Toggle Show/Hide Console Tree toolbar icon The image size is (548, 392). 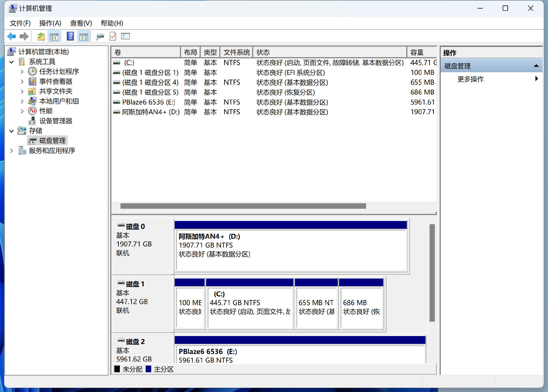54,36
